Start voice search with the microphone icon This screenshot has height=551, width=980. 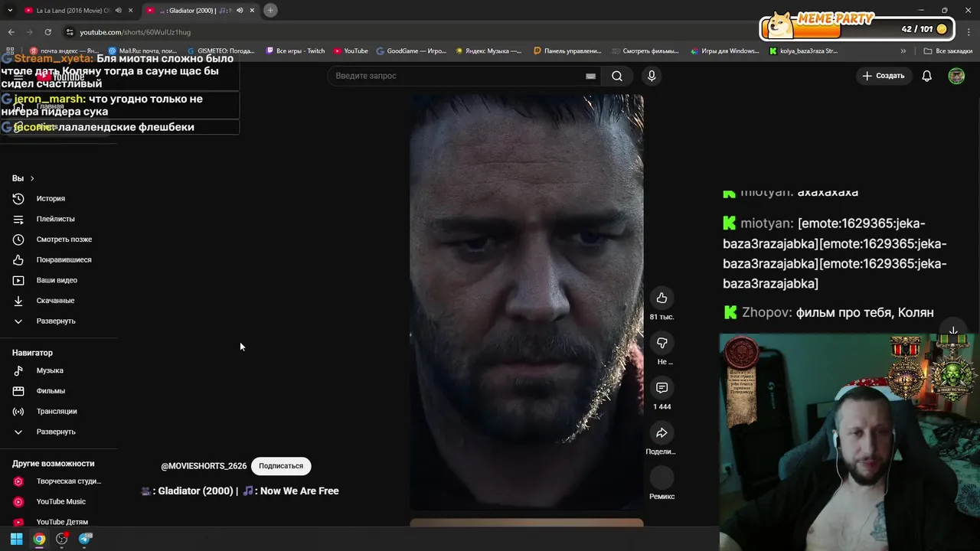pos(652,76)
